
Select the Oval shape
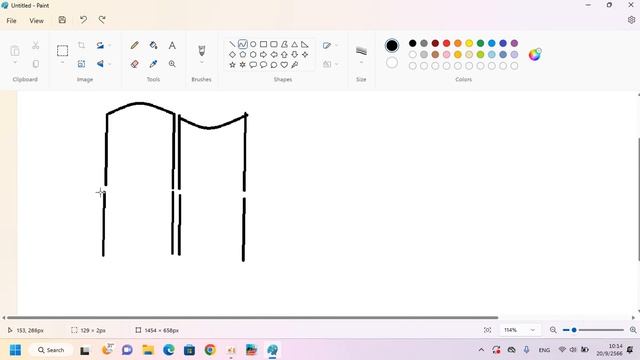(253, 44)
